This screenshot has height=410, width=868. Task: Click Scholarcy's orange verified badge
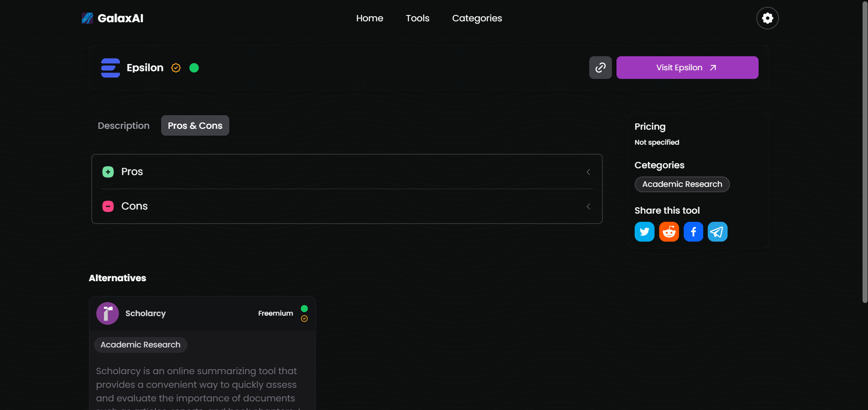(x=304, y=318)
